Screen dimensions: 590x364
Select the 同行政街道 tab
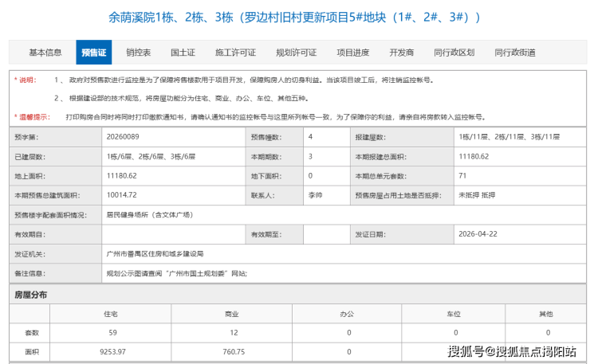tap(515, 53)
